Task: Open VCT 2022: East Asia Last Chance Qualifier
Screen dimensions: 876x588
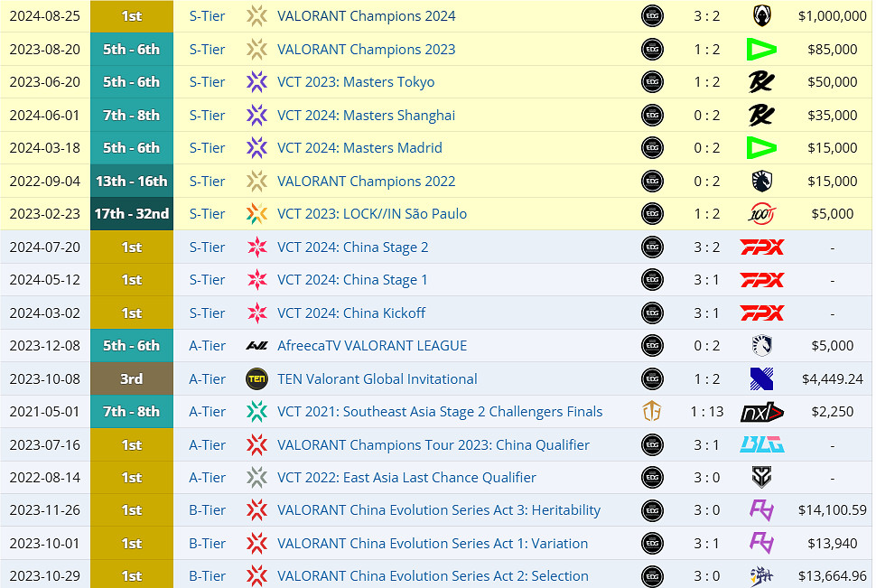Action: click(406, 478)
